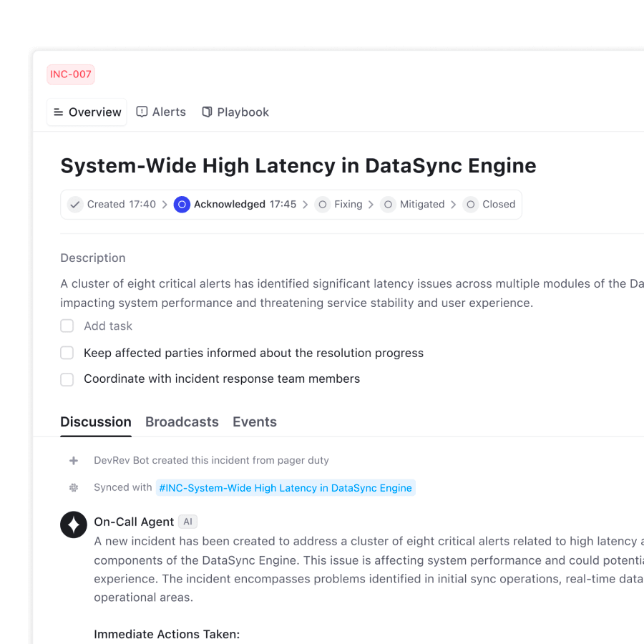Open the #INC-System-Wide Slack channel link
Viewport: 644px width, 644px height.
tap(285, 487)
